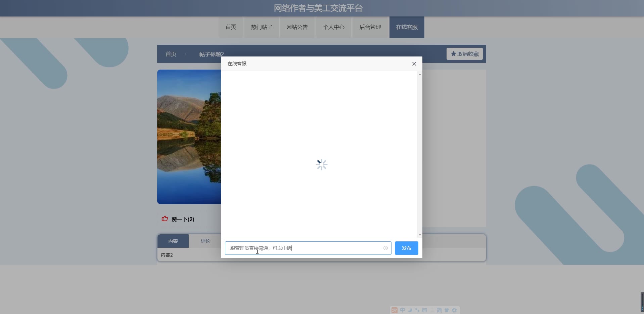644x314 pixels.
Task: Click the thumbs-up like icon
Action: (165, 219)
